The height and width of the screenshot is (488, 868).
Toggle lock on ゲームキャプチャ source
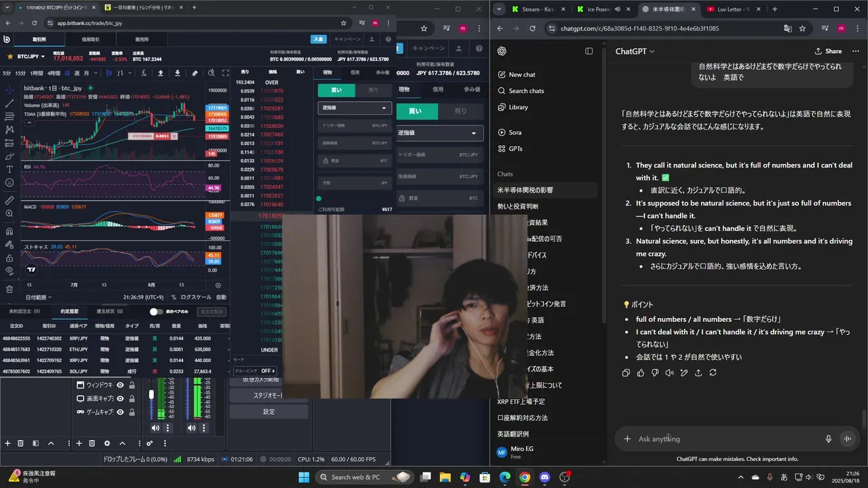[132, 412]
